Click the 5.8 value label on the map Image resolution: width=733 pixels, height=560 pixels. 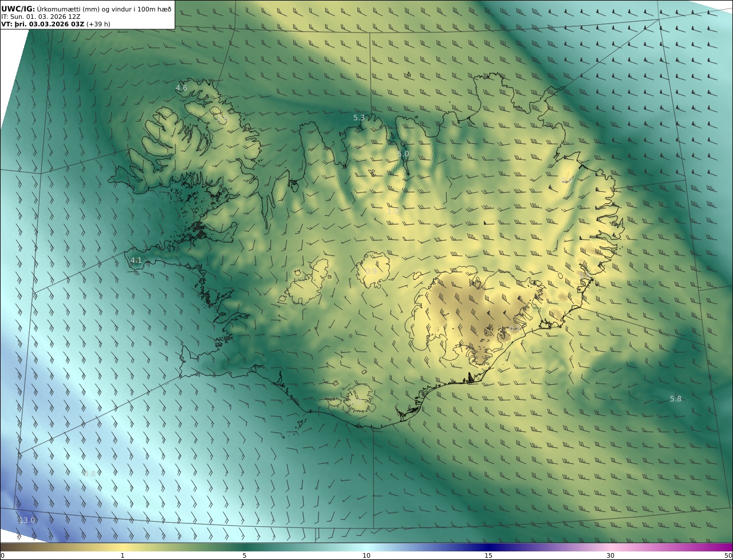[x=676, y=399]
